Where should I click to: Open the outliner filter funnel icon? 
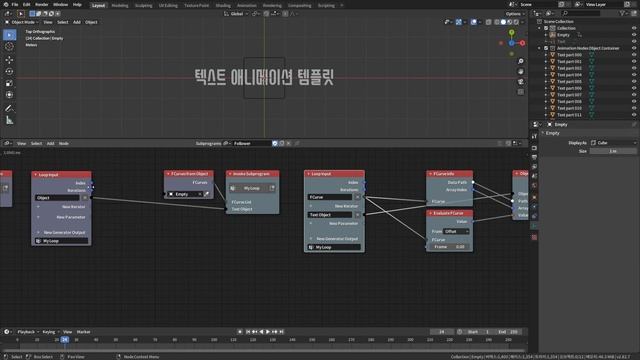coord(622,13)
